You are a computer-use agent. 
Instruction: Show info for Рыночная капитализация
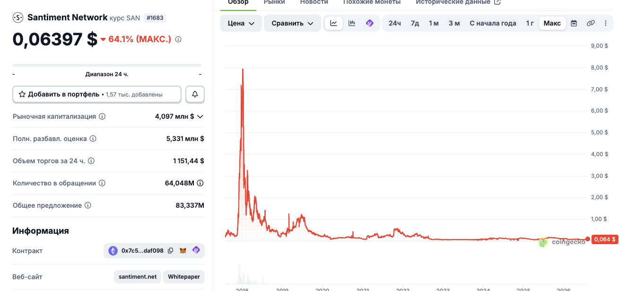click(x=102, y=116)
